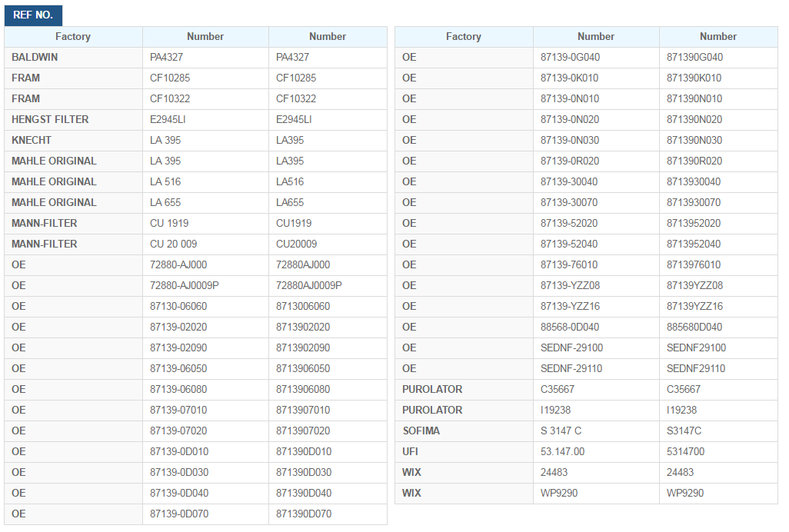Click CF10285 in the first Number column
The width and height of the screenshot is (789, 532).
tap(170, 78)
